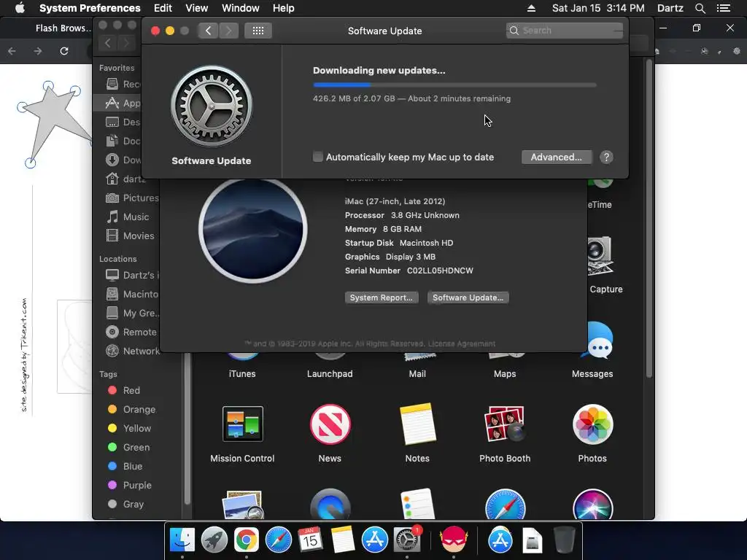Screen dimensions: 747x560
Task: Open the View menu
Action: coord(197,8)
